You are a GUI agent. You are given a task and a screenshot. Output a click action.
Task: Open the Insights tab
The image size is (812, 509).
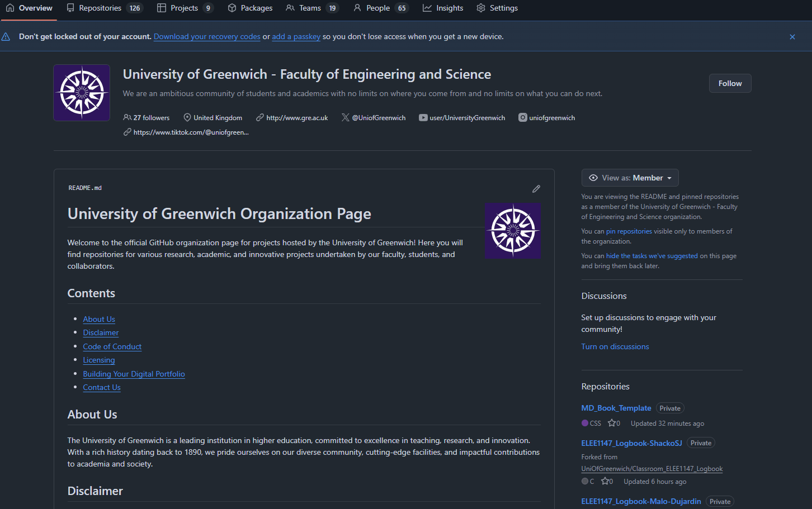coord(443,8)
